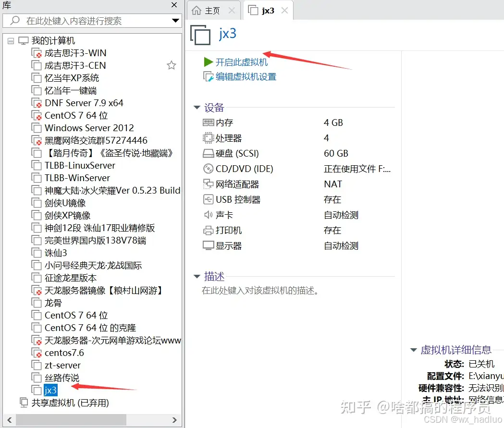
Task: Select TLBB-LinuxServer in the library
Action: [x=80, y=165]
